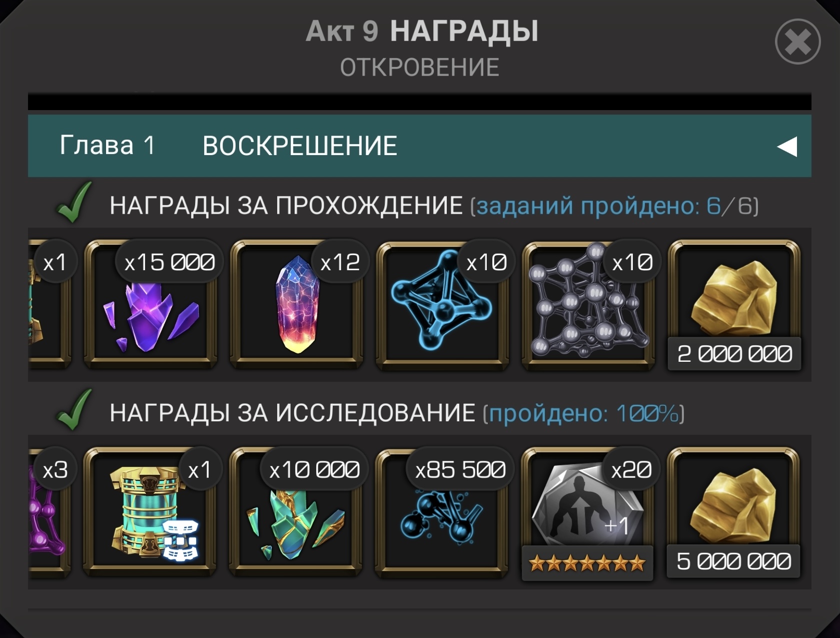This screenshot has width=840, height=638.
Task: Tap the teal relic canister x1 reward
Action: pyautogui.click(x=150, y=512)
